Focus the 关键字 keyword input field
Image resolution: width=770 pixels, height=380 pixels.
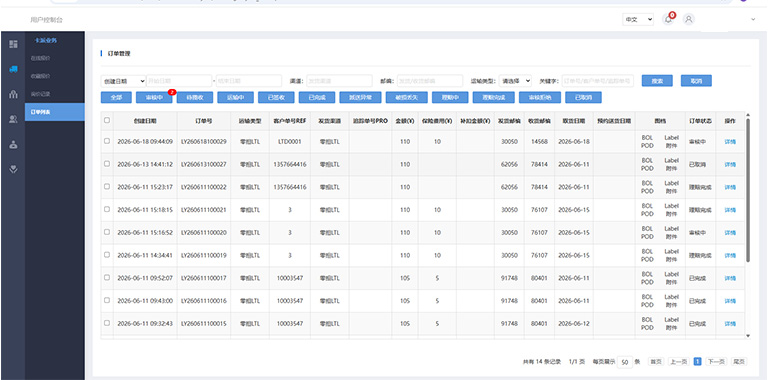click(x=598, y=81)
